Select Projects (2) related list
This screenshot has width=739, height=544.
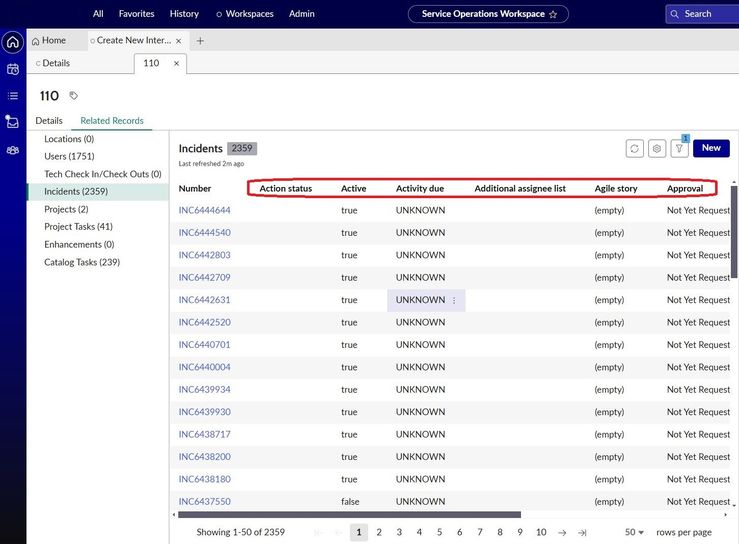tap(66, 209)
